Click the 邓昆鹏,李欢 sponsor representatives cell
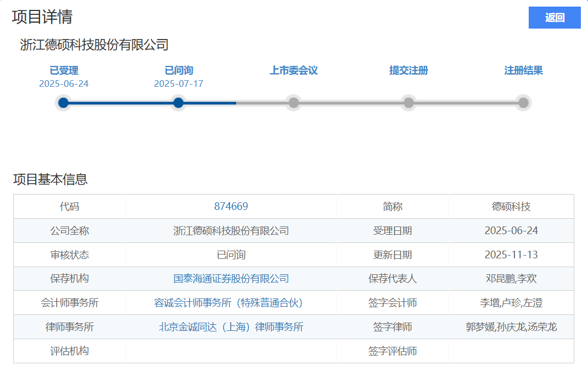Screen dimensions: 588x382 [x=511, y=279]
